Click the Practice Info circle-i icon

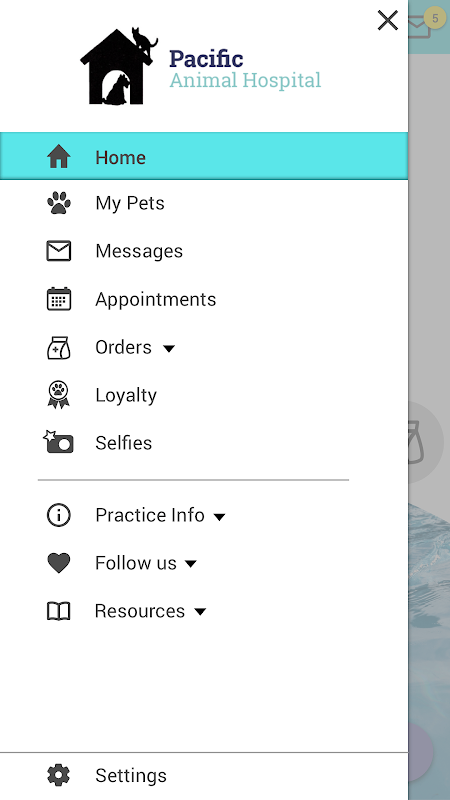coord(59,515)
